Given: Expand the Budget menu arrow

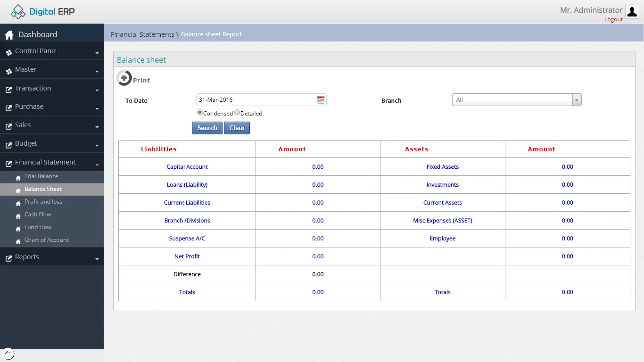Looking at the screenshot, I should [x=97, y=146].
